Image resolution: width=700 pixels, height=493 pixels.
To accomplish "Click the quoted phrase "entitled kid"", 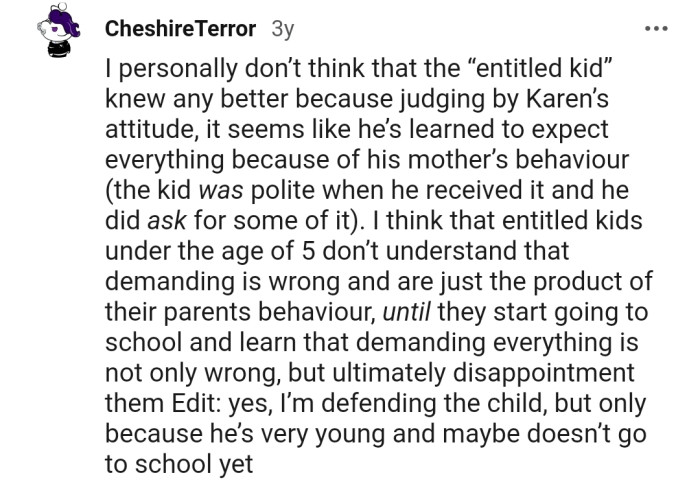I will pos(538,68).
